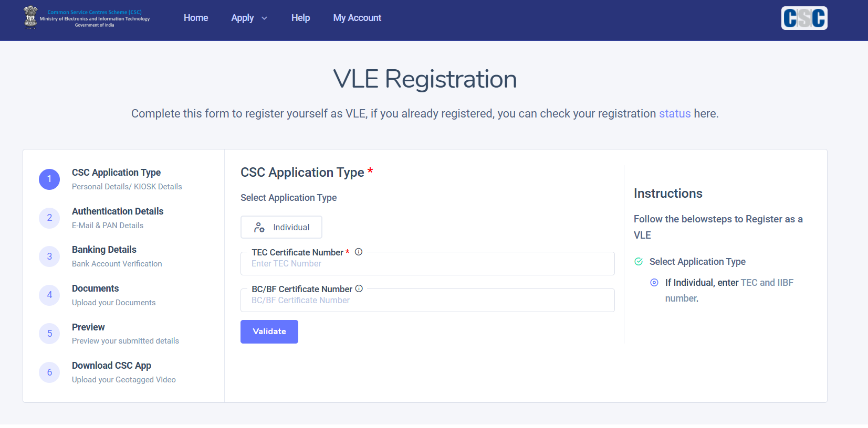Click the CSC logo at top right
Viewport: 868px width, 428px height.
pyautogui.click(x=804, y=18)
